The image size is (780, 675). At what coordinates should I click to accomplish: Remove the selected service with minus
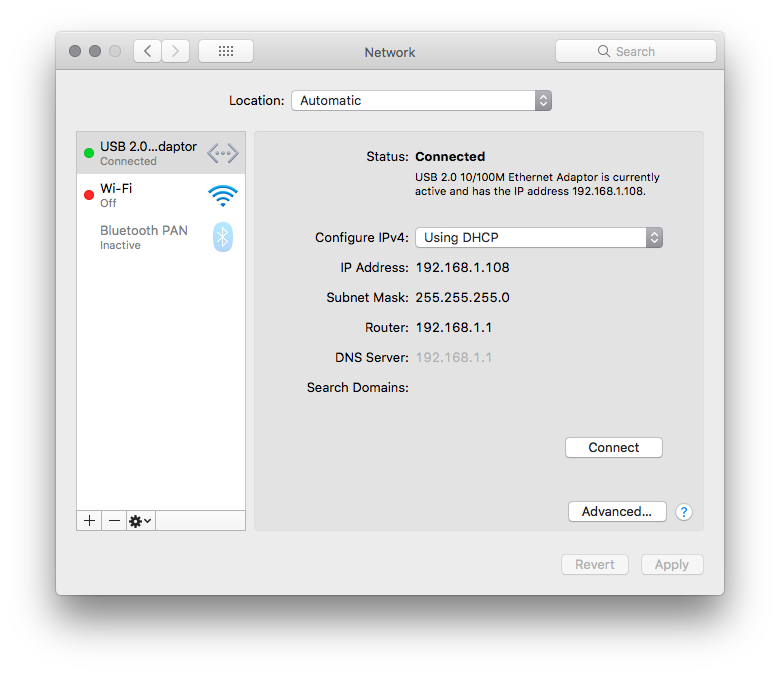click(114, 521)
